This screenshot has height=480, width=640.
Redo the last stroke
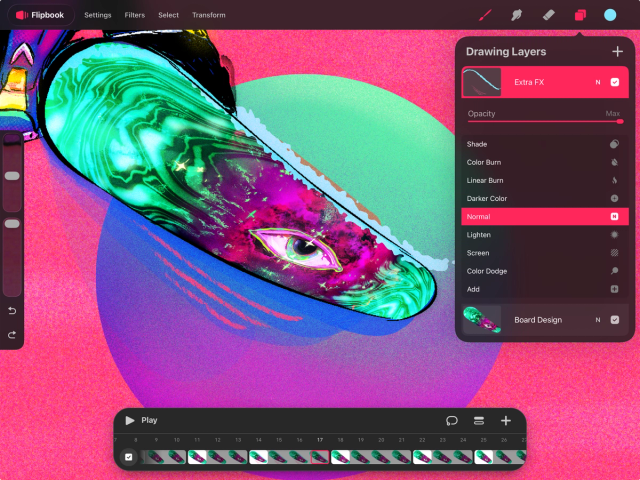tap(12, 335)
